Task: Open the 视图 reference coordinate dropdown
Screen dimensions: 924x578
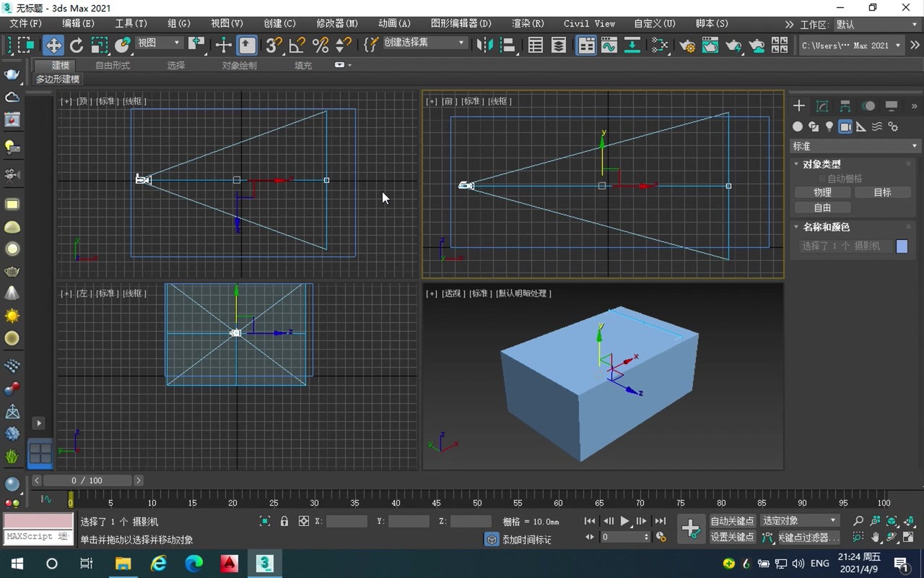Action: pyautogui.click(x=159, y=43)
